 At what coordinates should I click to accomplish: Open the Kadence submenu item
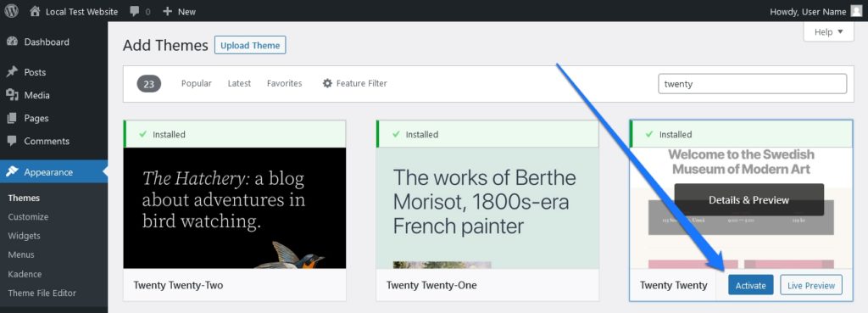click(x=25, y=274)
